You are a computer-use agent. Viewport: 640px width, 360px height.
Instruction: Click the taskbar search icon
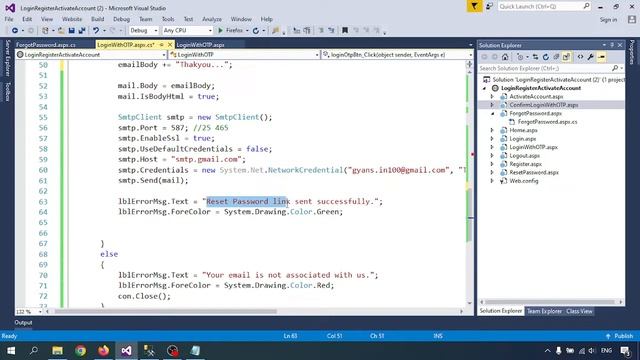pyautogui.click(x=34, y=351)
